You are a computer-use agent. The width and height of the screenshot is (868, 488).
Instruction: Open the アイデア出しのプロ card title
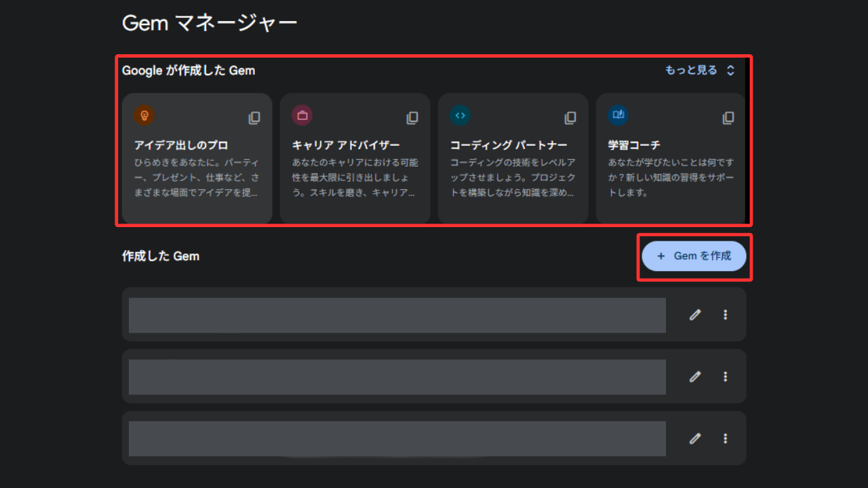pos(181,145)
